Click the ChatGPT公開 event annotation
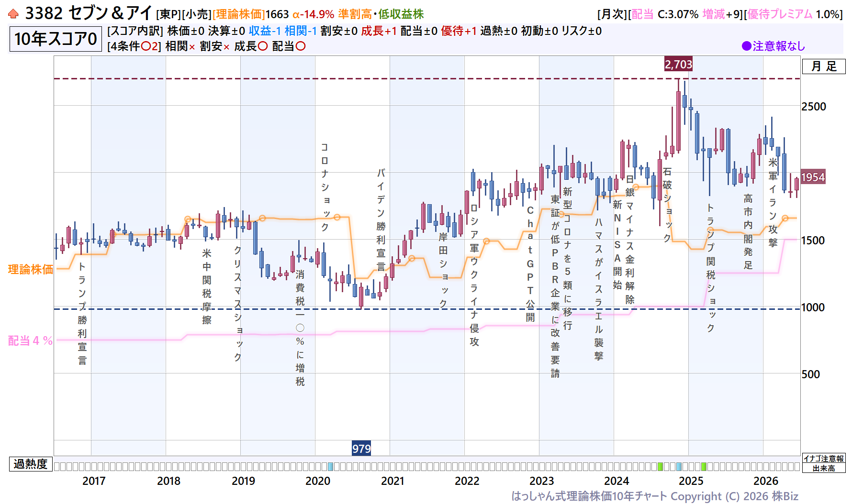Screen dimensions: 852x504 [530, 264]
